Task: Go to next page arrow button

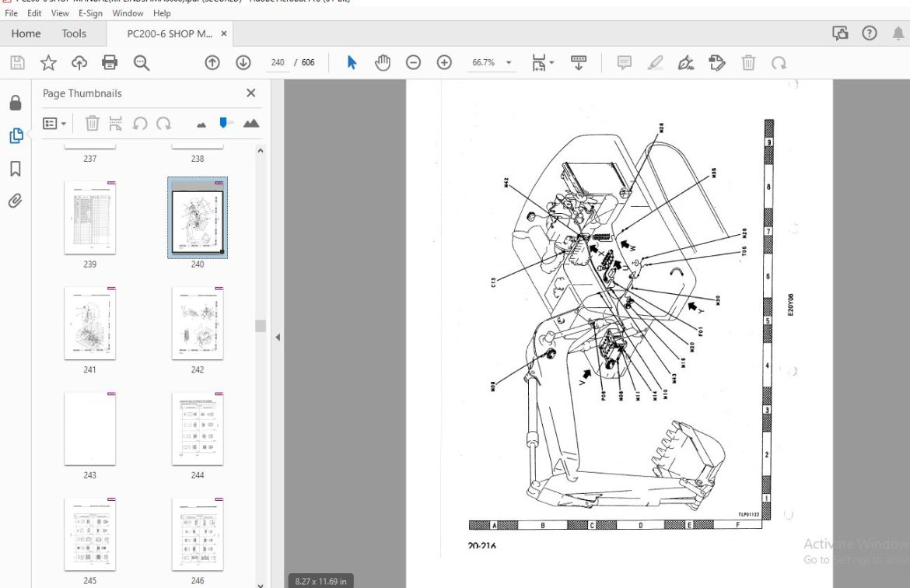Action: 243,63
